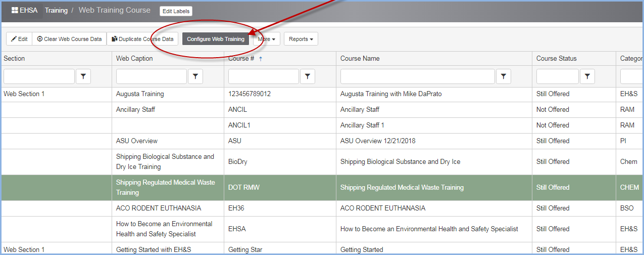Click Configure Web Training button
644x255 pixels.
216,39
